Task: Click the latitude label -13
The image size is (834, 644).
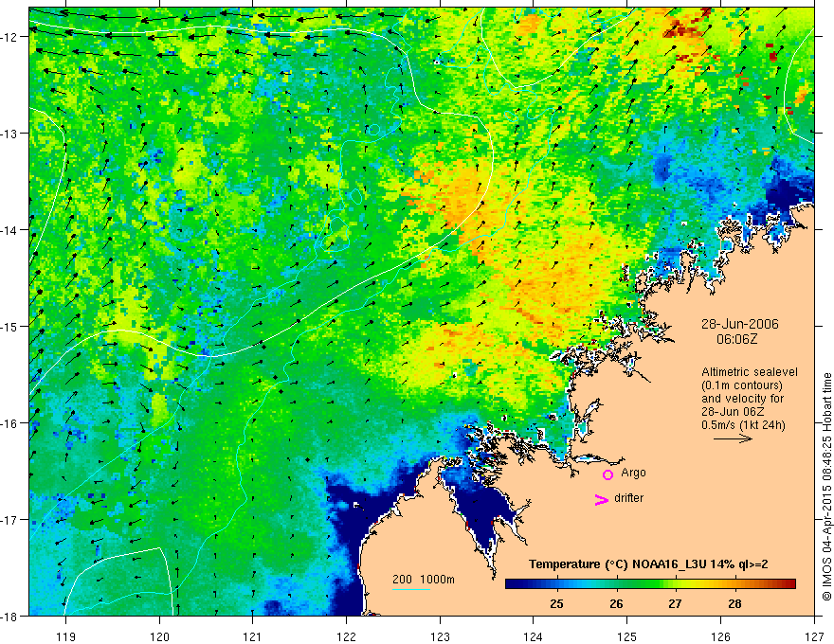Action: tap(10, 134)
